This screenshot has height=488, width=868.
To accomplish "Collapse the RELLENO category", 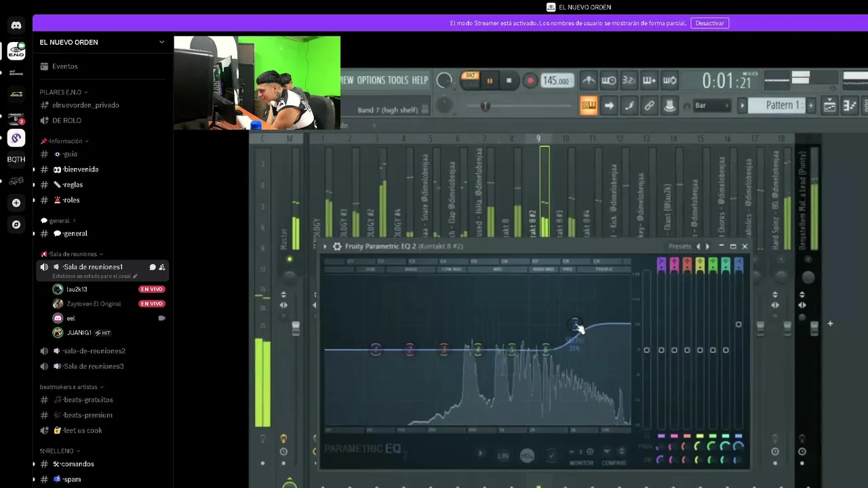I will [60, 451].
